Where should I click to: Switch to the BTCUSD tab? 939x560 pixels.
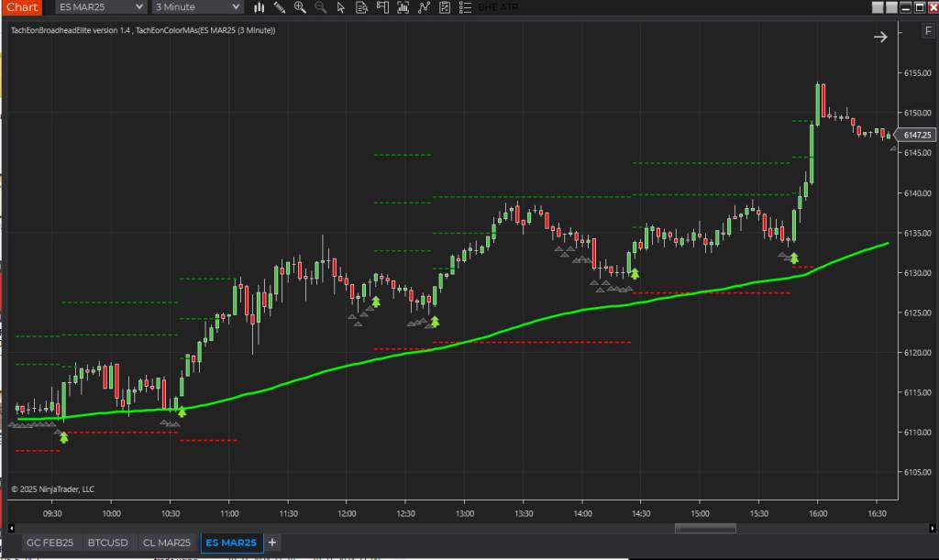107,543
